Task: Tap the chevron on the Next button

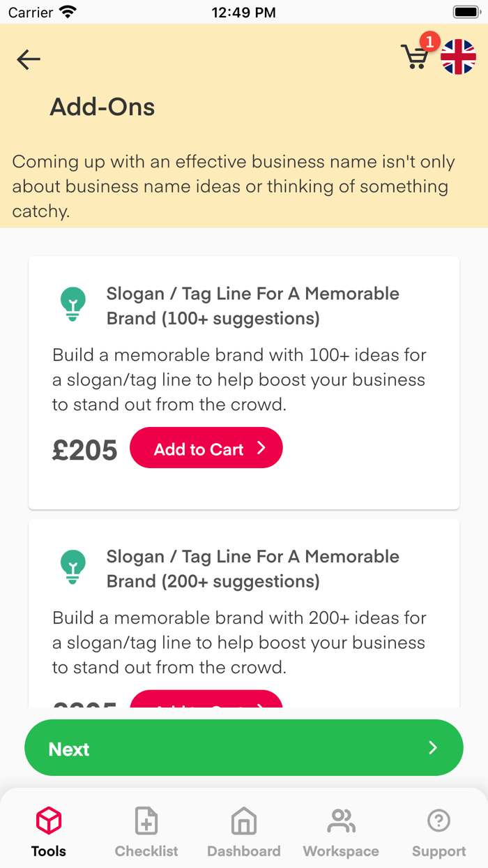Action: pos(433,748)
